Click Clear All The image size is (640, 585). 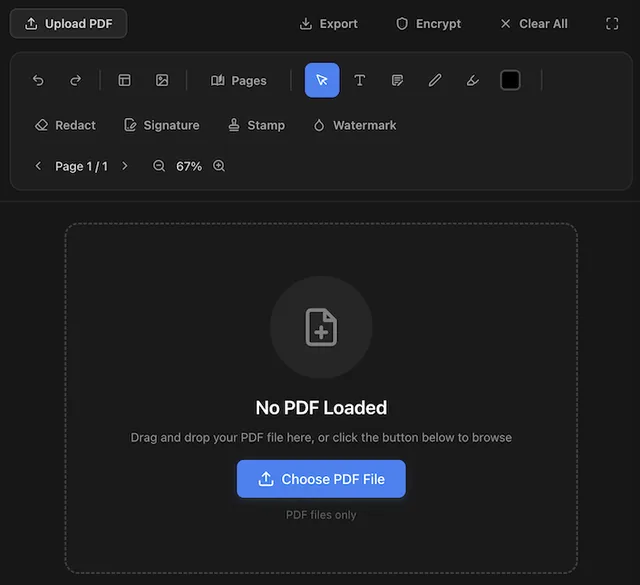point(534,24)
